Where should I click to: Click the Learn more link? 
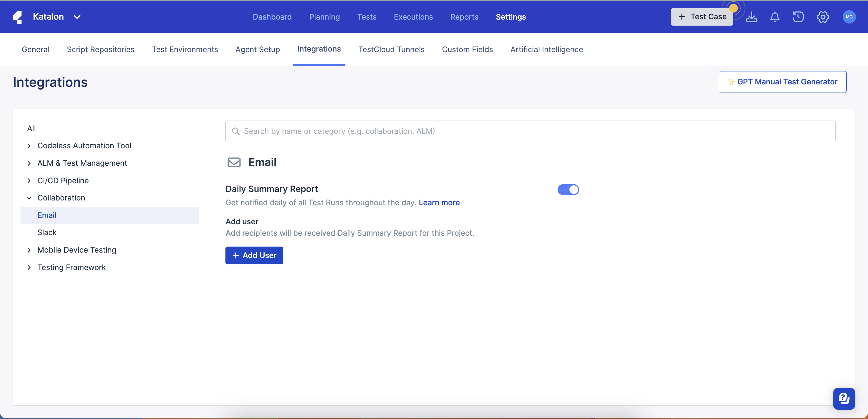(x=439, y=202)
